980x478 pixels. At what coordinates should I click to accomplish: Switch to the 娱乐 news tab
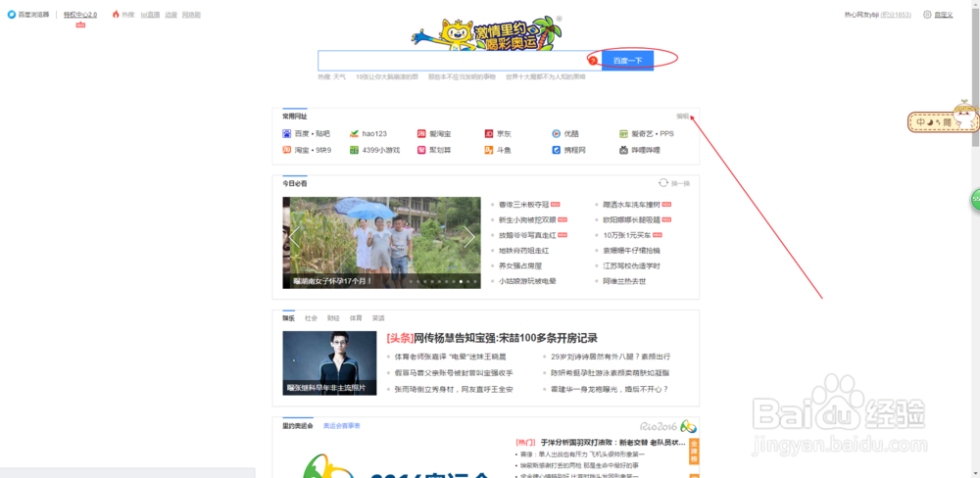(288, 318)
